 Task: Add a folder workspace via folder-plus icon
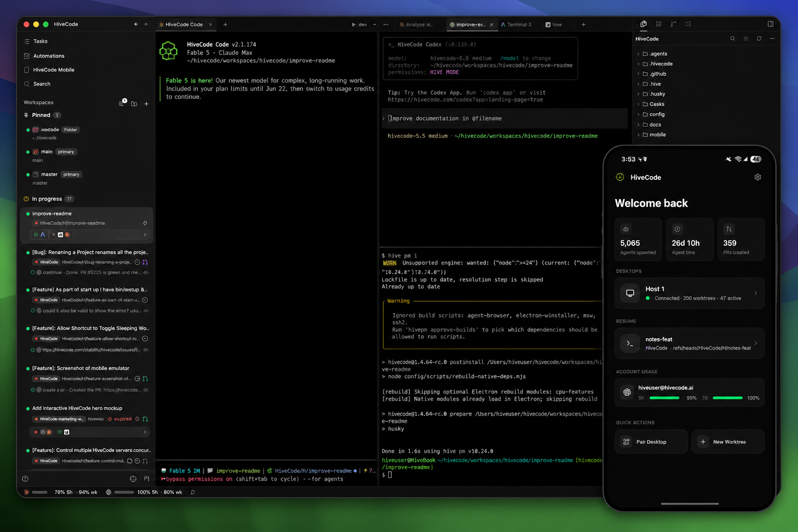click(134, 103)
